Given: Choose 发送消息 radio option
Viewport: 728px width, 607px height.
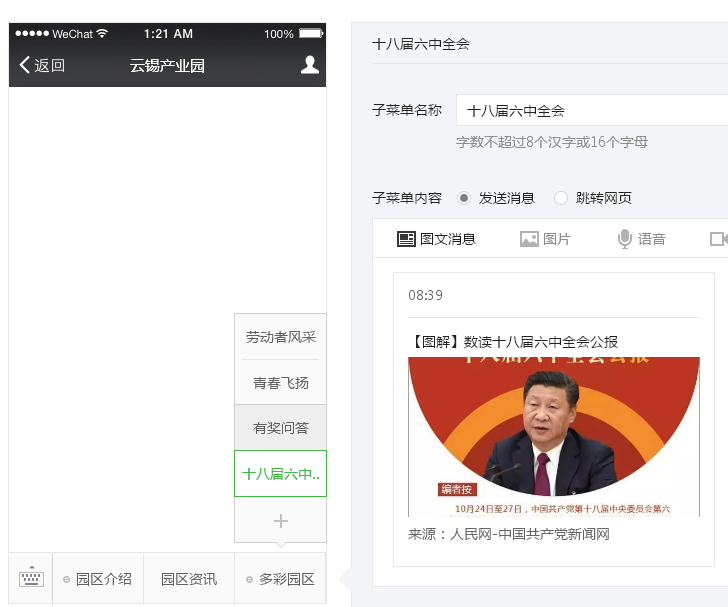Looking at the screenshot, I should tap(463, 198).
